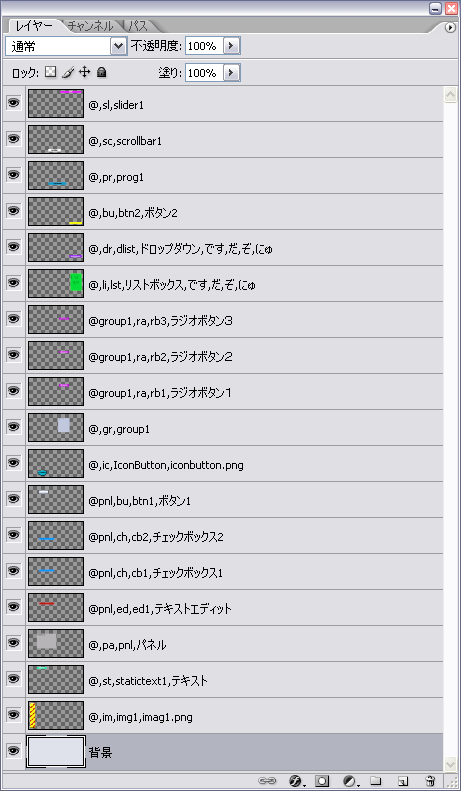
Task: Switch to the チャンネル tab
Action: tap(90, 26)
